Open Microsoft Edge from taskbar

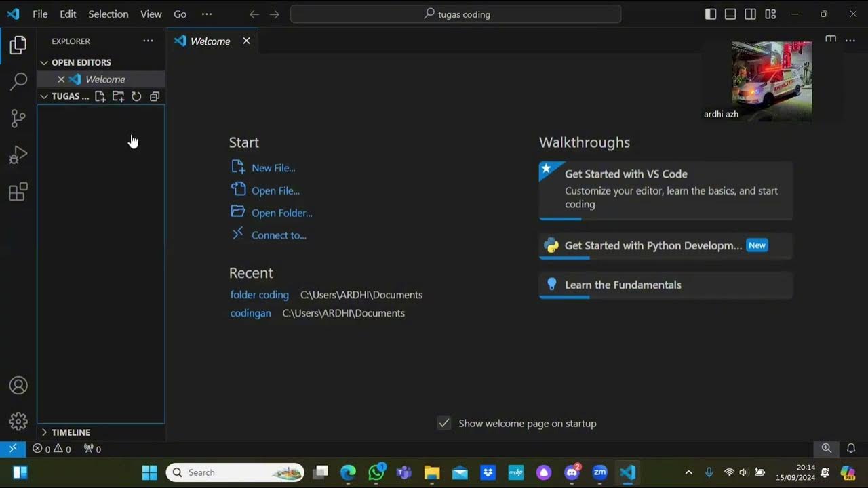click(x=348, y=472)
